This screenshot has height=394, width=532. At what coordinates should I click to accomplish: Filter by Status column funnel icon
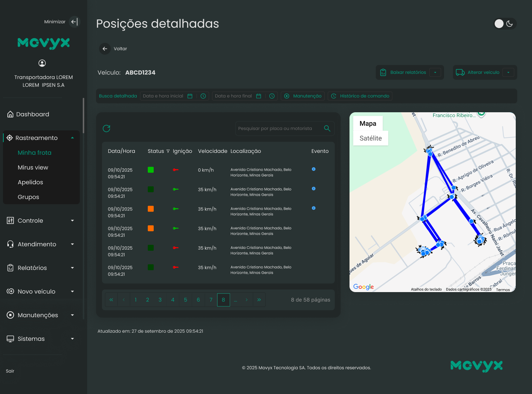coord(168,151)
